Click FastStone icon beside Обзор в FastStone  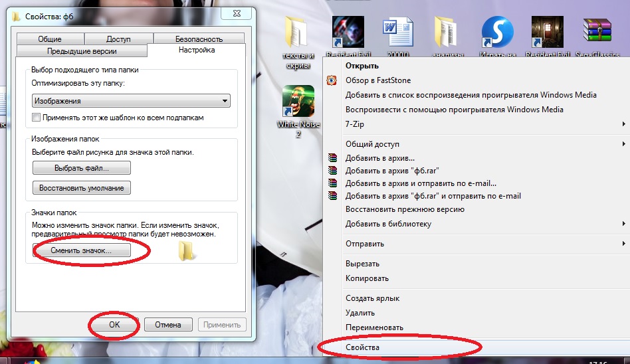pos(332,80)
